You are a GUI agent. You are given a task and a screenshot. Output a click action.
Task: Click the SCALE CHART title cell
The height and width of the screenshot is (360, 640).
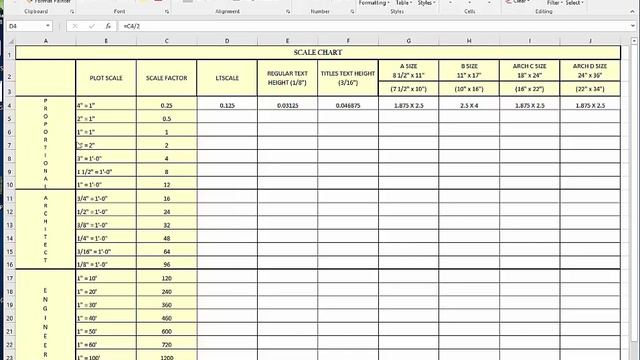pyautogui.click(x=318, y=53)
